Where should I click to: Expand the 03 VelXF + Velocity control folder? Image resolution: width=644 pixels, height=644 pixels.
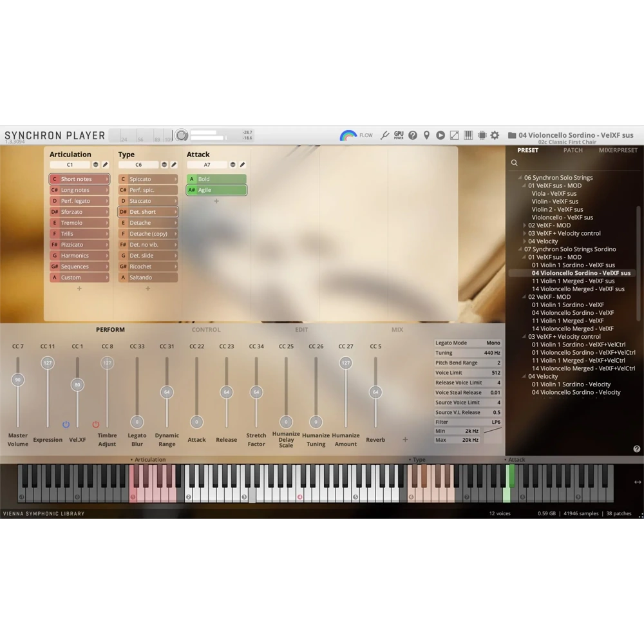tap(524, 233)
